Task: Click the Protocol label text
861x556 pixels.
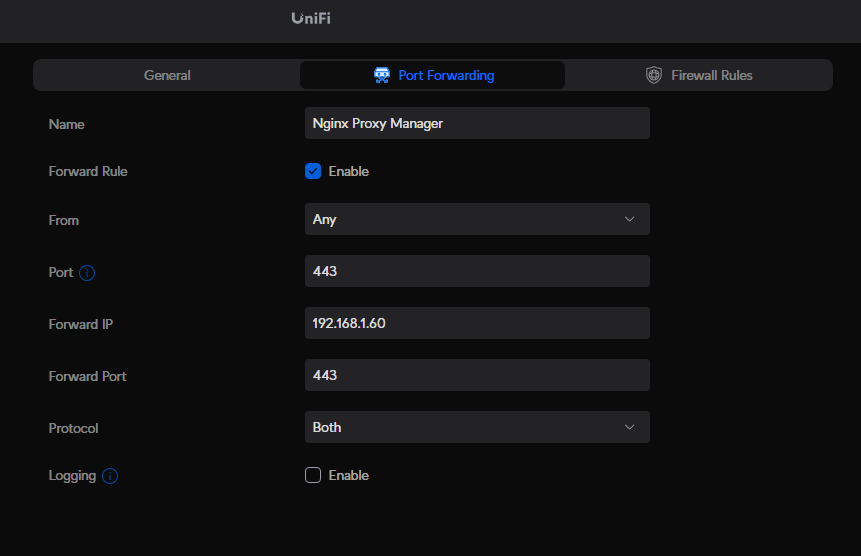Action: (x=73, y=428)
